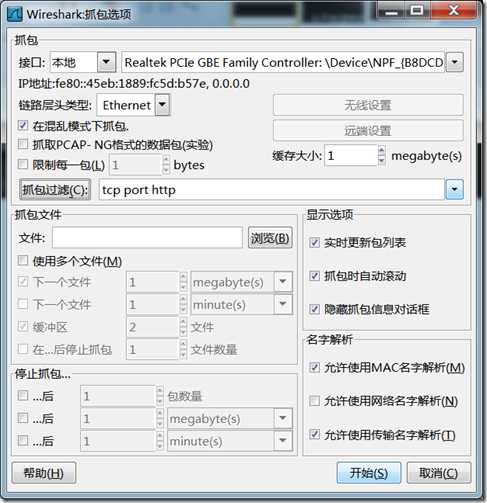Enable stop capture after megabyte(s) checkbox
Screen dimensions: 487x503
point(23,418)
